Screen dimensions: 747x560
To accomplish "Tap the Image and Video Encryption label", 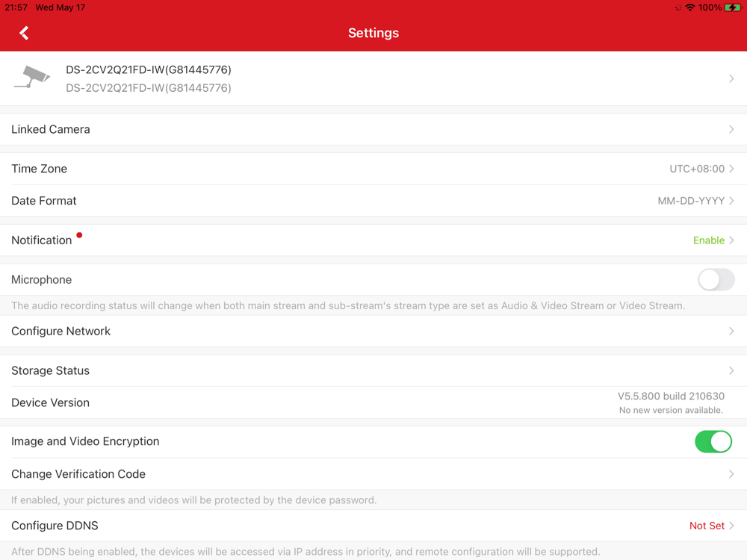I will [x=85, y=441].
